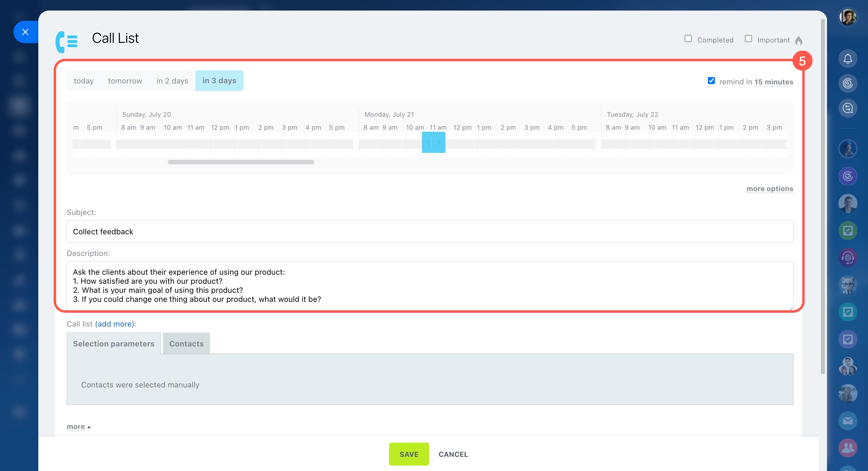Click the green task checkmark sidebar icon
This screenshot has height=471, width=868.
coord(847,231)
